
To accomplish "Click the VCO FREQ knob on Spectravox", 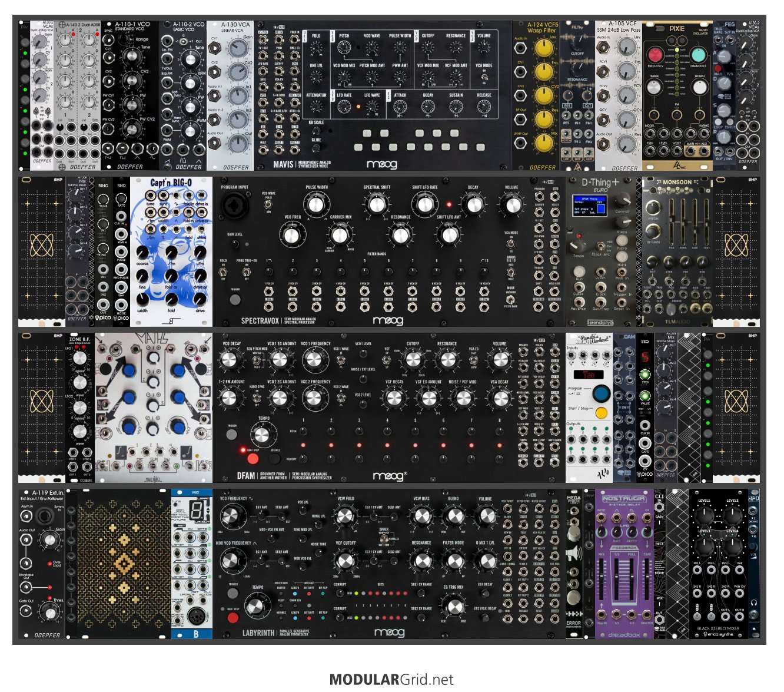I will 292,236.
